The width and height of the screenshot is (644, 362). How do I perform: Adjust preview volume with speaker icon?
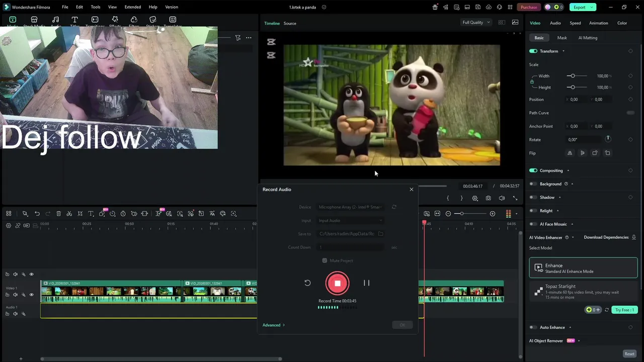(502, 198)
